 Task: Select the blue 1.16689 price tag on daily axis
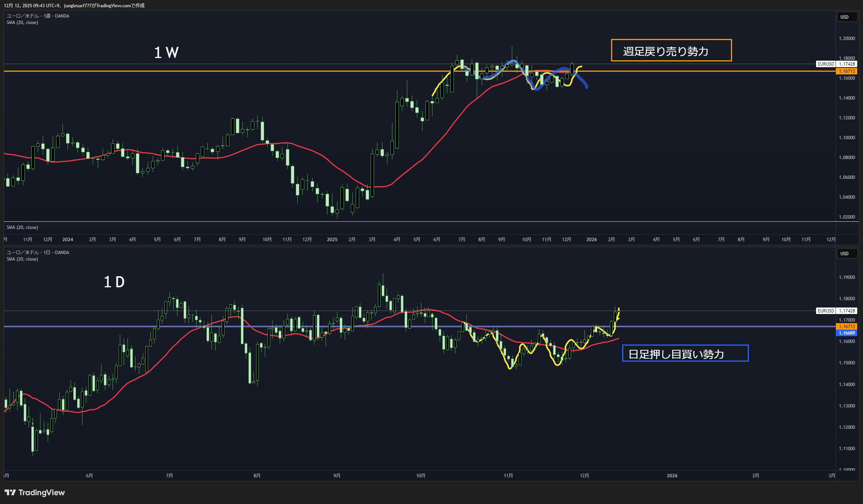coord(846,333)
